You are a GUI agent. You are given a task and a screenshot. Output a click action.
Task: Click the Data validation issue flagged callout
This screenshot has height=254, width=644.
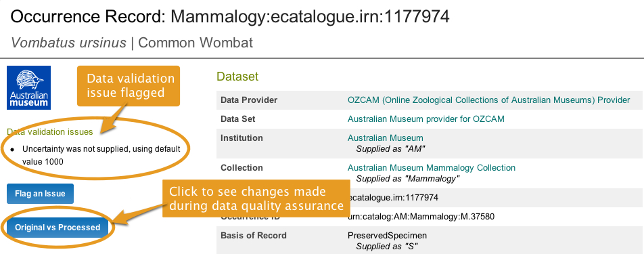point(129,85)
